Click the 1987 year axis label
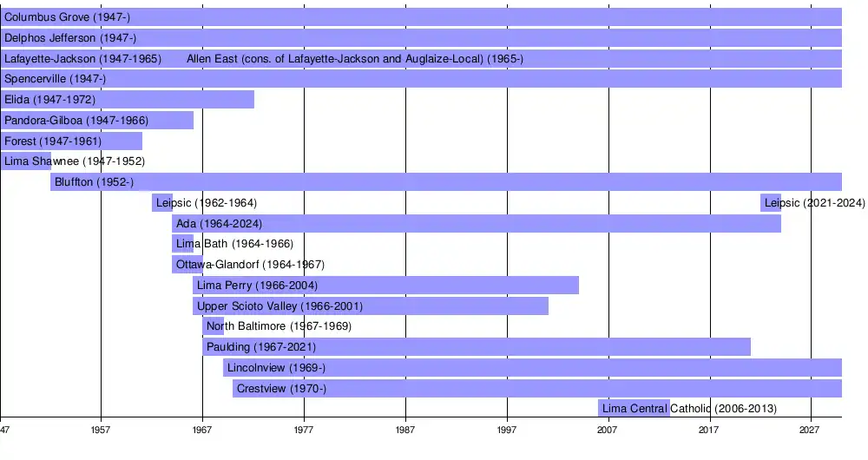 [x=405, y=430]
